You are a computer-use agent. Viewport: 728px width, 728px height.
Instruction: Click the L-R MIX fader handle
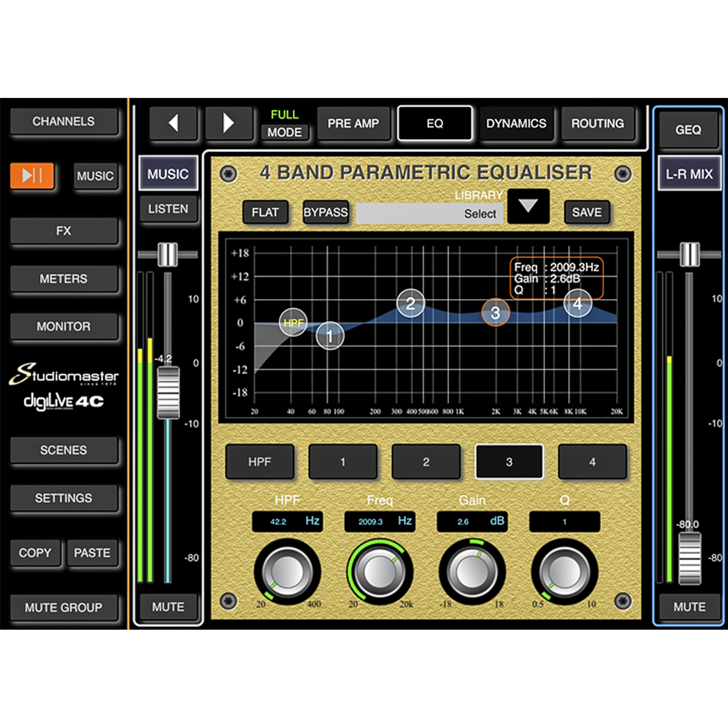pyautogui.click(x=689, y=558)
